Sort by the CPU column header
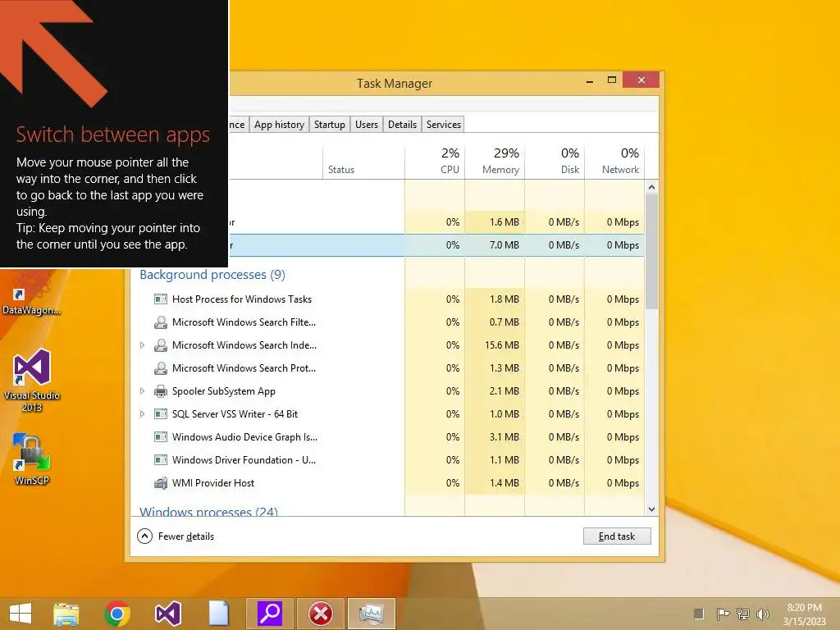840x630 pixels. coord(435,161)
